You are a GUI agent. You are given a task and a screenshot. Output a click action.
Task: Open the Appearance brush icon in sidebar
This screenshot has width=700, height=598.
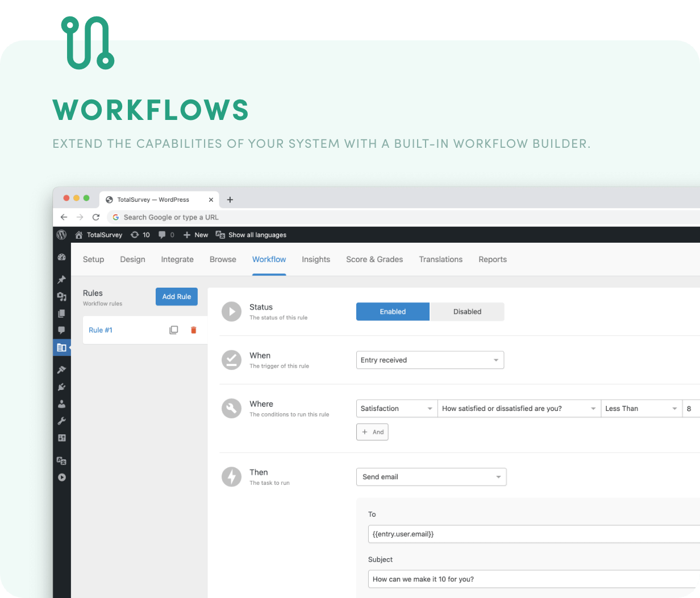pos(62,370)
